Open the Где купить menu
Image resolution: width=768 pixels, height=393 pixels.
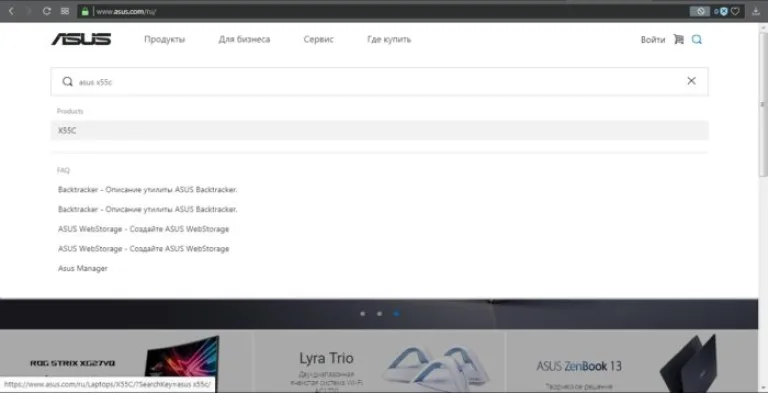pos(389,39)
